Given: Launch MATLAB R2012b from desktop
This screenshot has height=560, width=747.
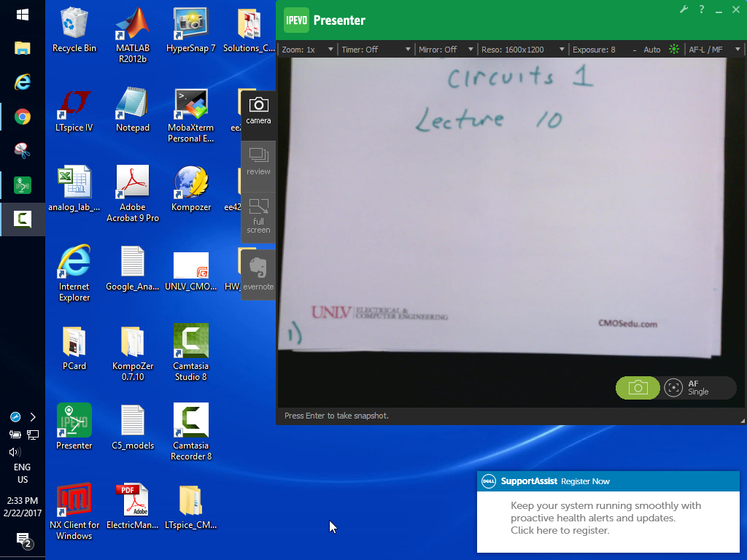Looking at the screenshot, I should coord(133,35).
